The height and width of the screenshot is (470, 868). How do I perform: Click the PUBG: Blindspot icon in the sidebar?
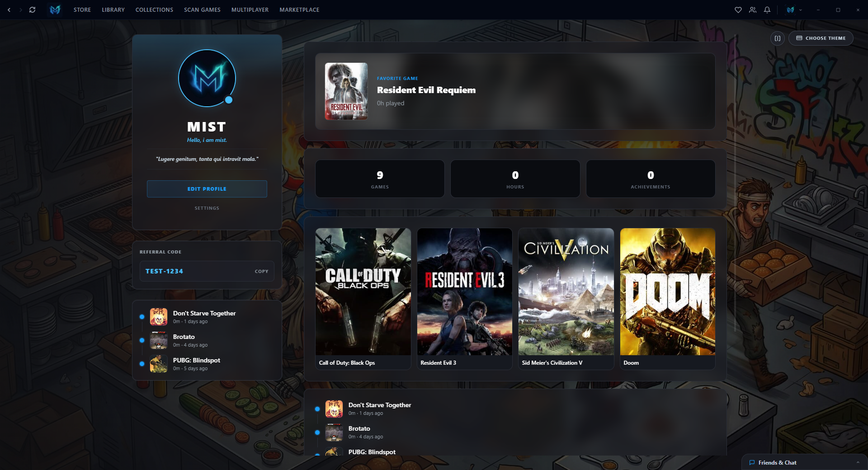(159, 364)
